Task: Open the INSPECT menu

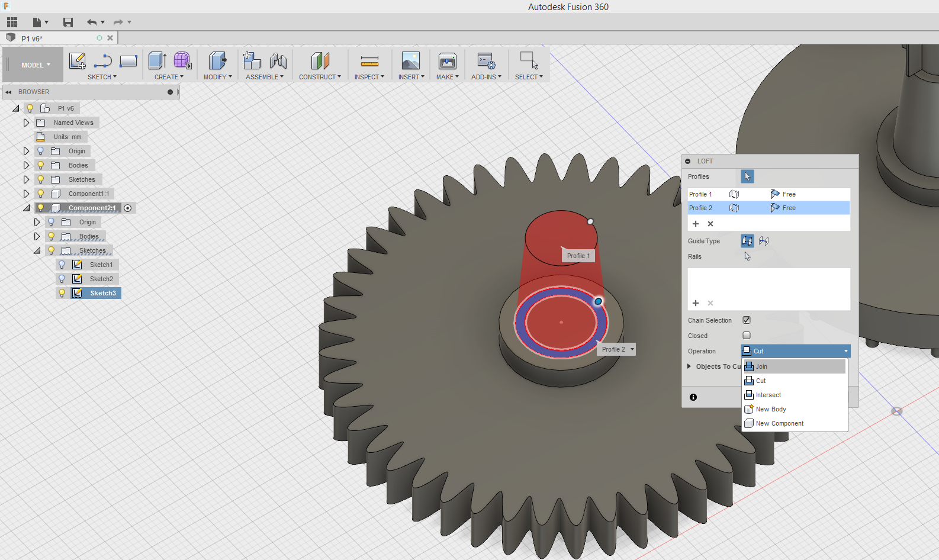Action: [369, 77]
